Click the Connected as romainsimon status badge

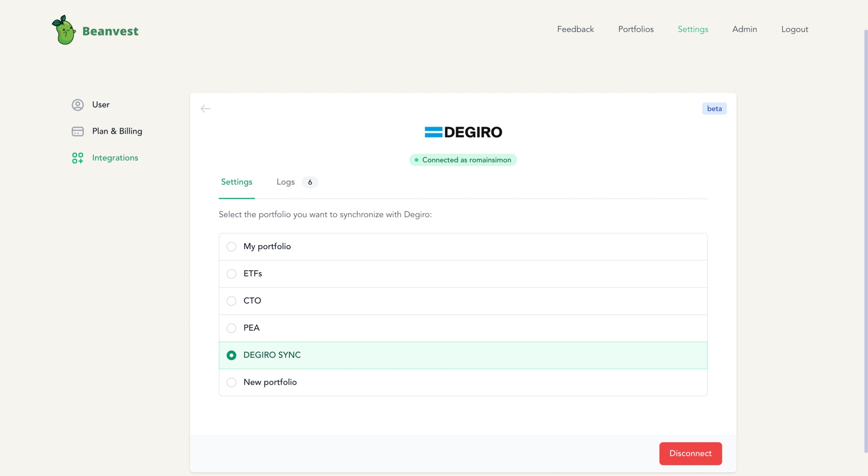pyautogui.click(x=463, y=160)
